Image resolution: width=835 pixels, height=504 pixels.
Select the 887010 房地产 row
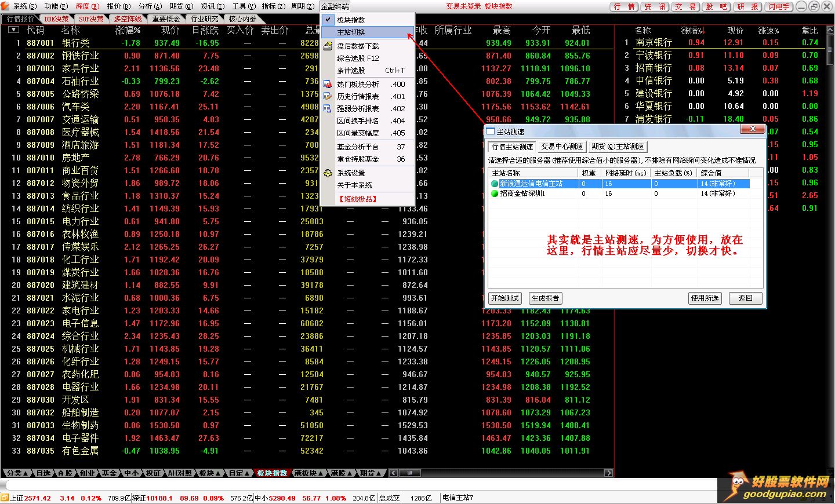(x=307, y=158)
